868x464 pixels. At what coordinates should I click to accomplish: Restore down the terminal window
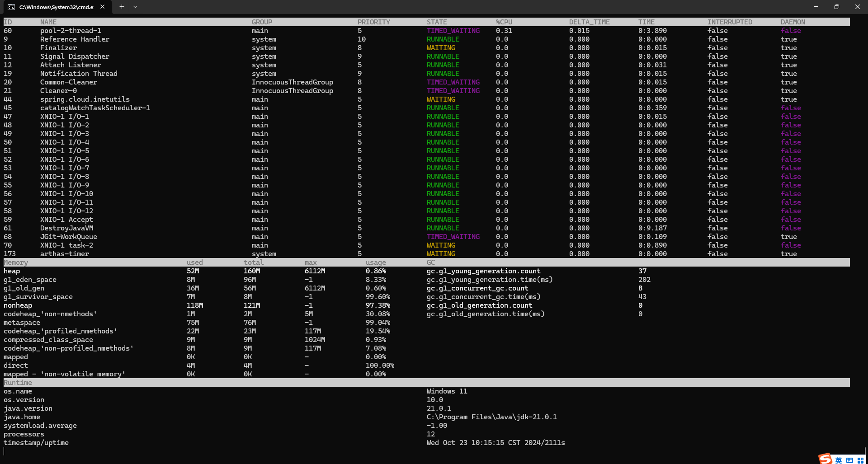[x=837, y=7]
